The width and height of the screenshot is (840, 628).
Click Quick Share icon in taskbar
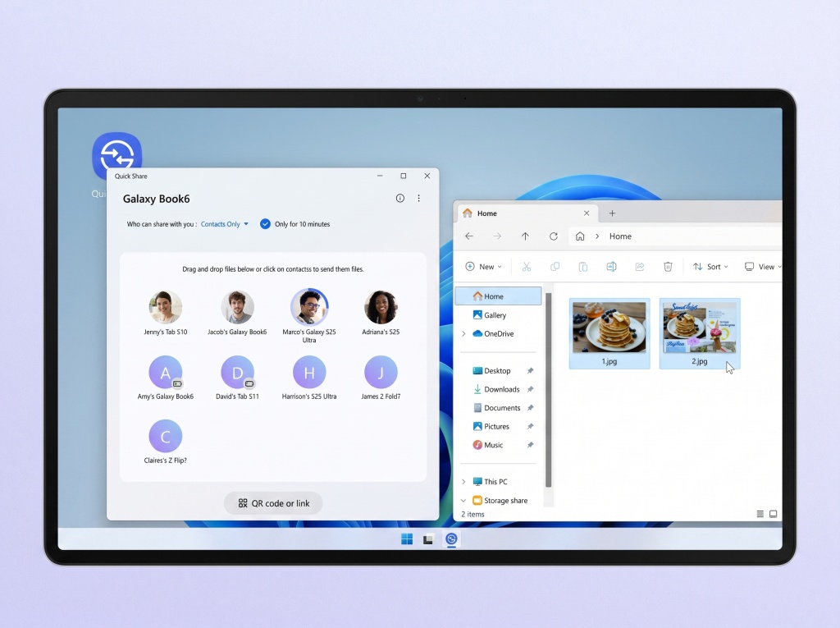pos(451,539)
